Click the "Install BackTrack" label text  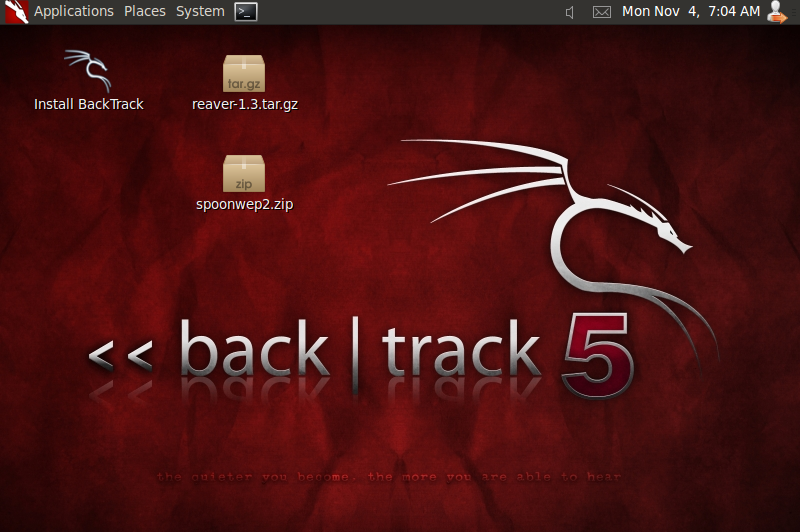click(x=89, y=104)
